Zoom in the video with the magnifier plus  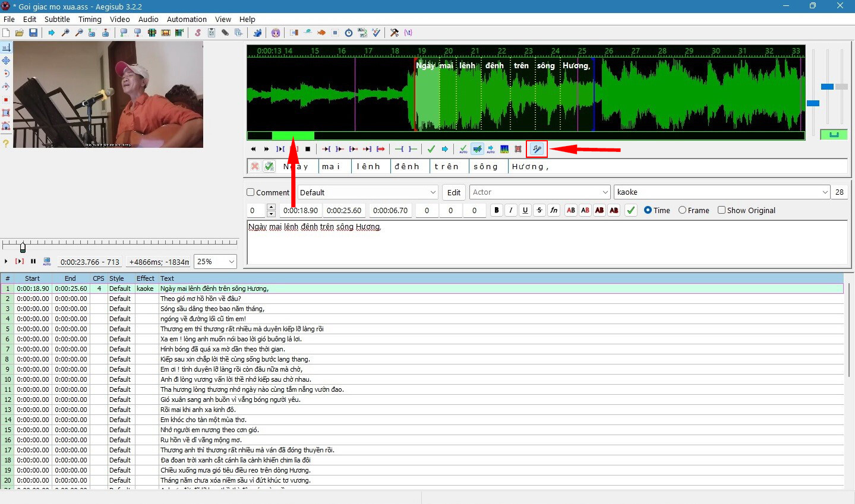pyautogui.click(x=65, y=33)
